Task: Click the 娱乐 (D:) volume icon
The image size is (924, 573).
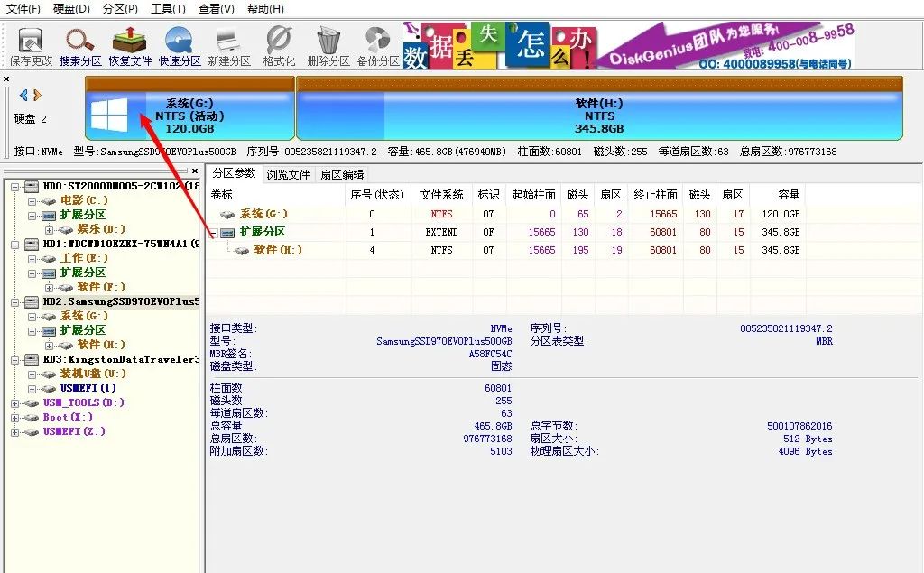Action: [x=65, y=230]
